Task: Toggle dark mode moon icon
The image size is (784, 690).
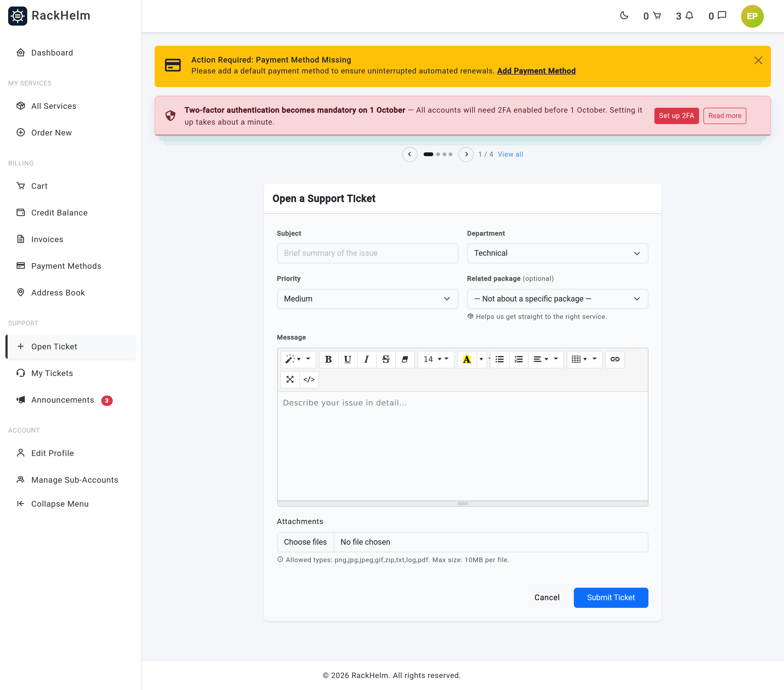Action: point(624,16)
